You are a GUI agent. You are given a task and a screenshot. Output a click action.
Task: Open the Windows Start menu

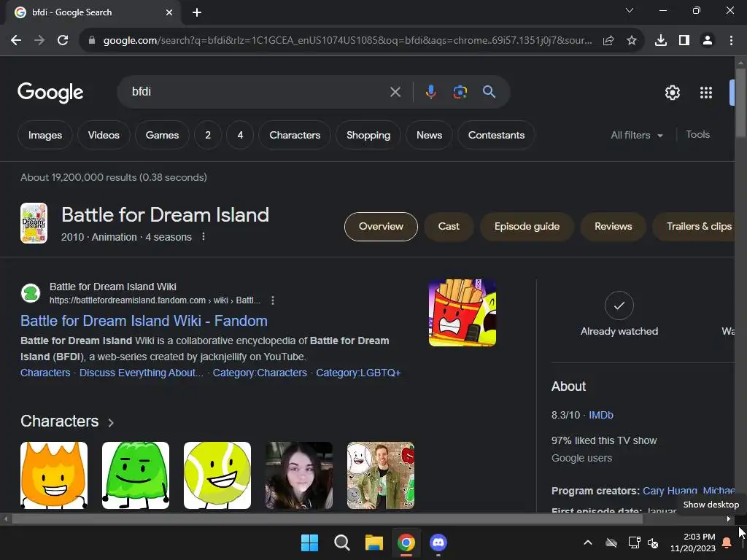[x=309, y=542]
